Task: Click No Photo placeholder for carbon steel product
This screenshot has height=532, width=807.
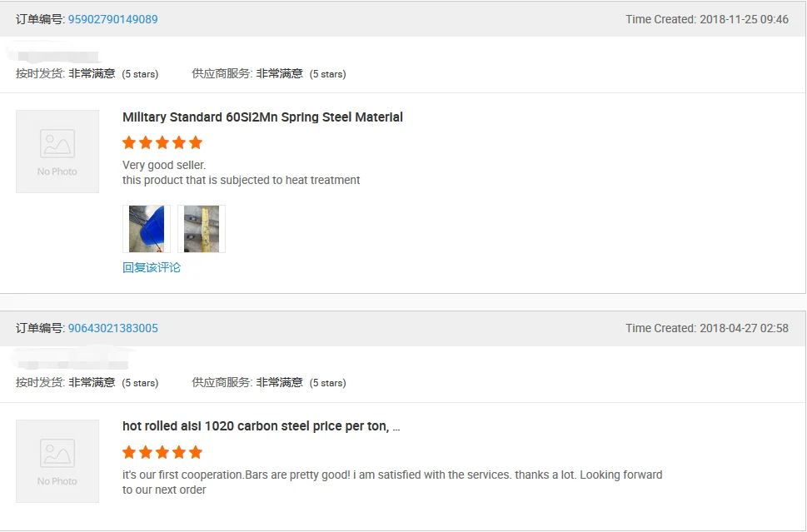Action: [x=57, y=461]
